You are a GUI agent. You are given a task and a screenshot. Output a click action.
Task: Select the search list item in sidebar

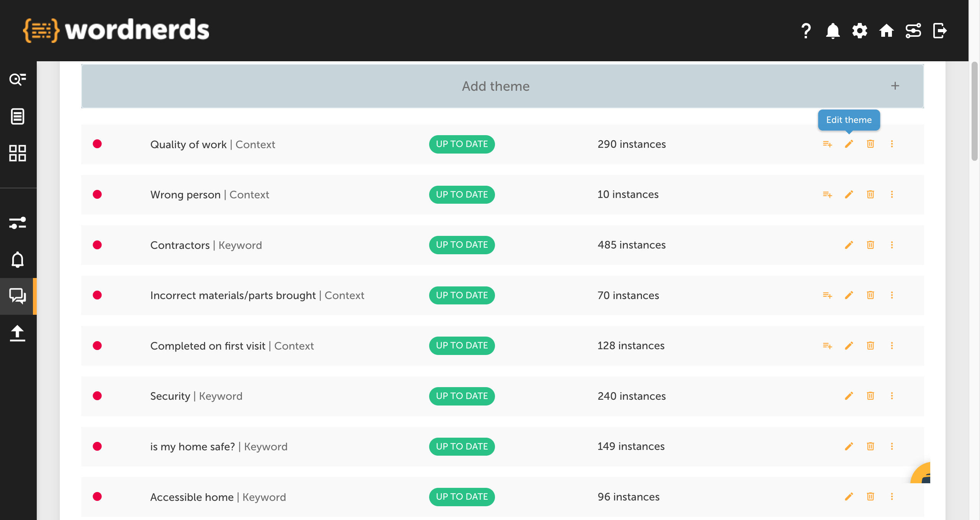18,79
